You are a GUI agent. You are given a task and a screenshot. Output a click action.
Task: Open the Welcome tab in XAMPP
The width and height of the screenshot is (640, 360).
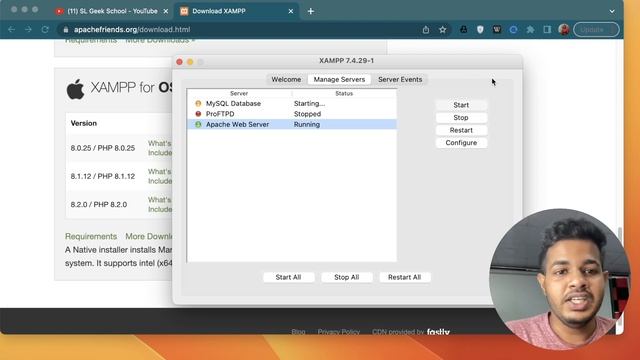coord(286,79)
